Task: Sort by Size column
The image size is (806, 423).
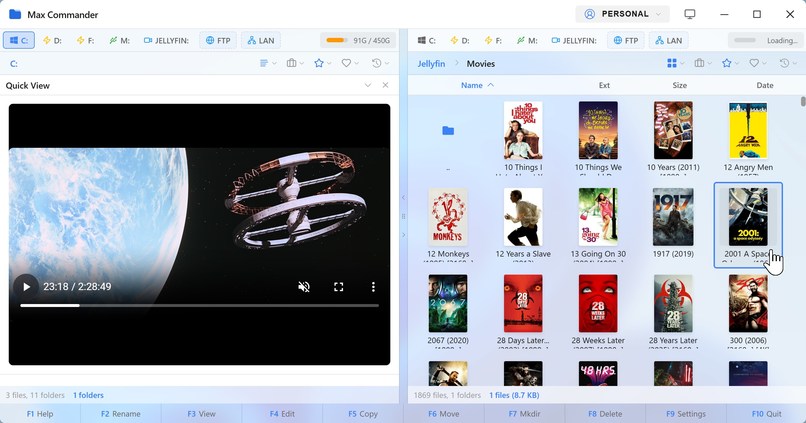Action: [680, 85]
